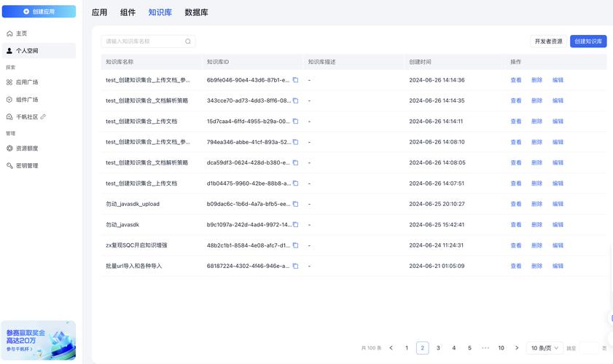Copy the ID of the 勿动_javasdk_upload knowledge base
This screenshot has height=364, width=613.
tap(296, 204)
